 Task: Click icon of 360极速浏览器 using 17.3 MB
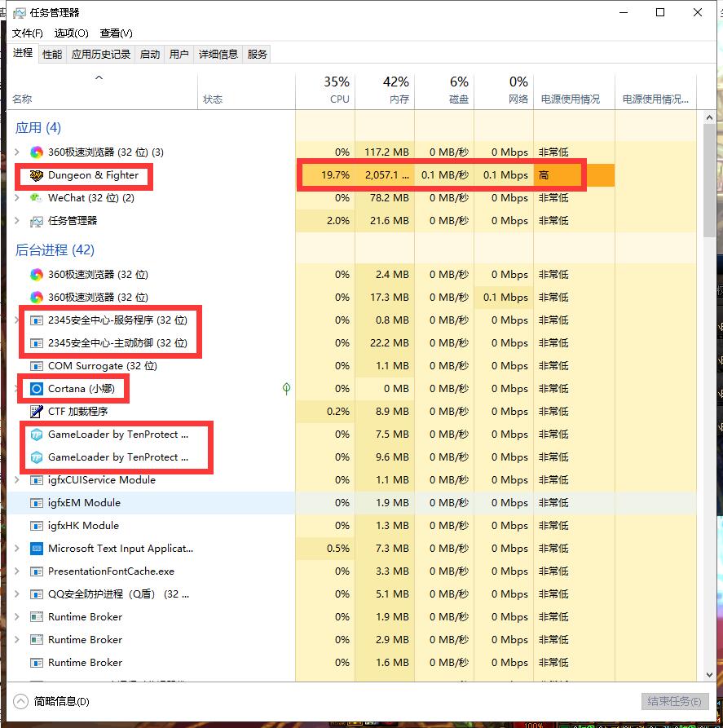click(36, 297)
